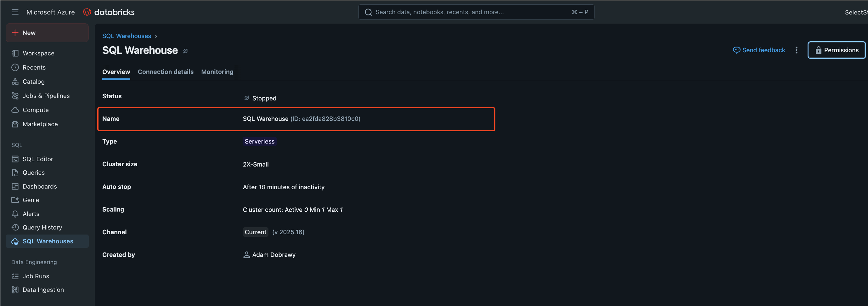Click the 2X-Small cluster size value

click(256, 164)
